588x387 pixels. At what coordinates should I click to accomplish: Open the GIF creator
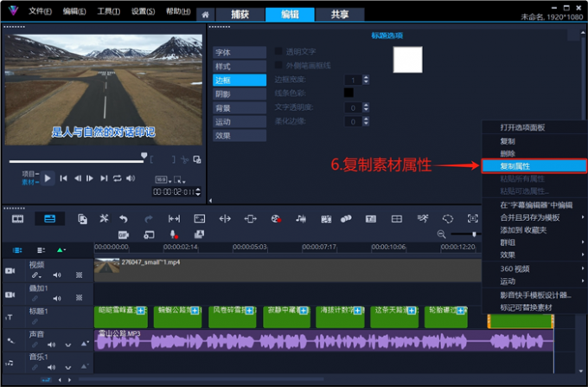coord(124,235)
